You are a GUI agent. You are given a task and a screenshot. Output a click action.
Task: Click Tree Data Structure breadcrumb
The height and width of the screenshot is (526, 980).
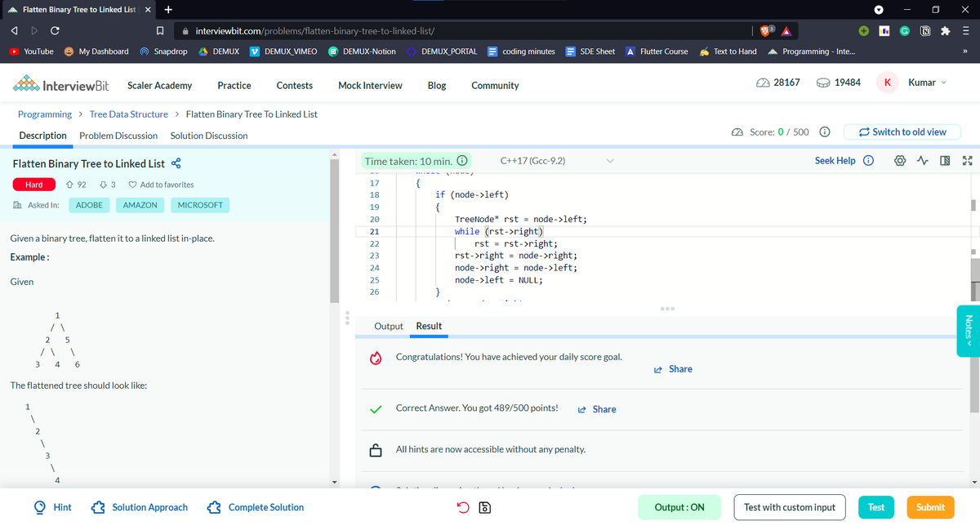[129, 114]
